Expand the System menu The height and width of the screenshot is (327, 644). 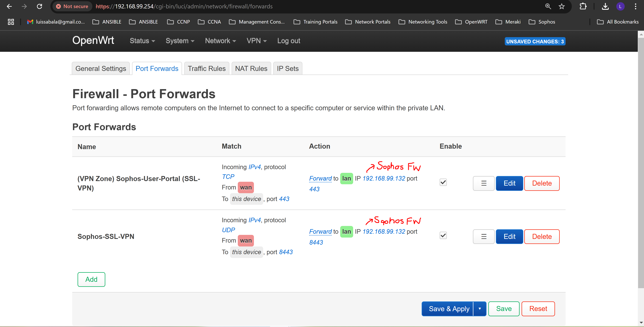(x=180, y=41)
